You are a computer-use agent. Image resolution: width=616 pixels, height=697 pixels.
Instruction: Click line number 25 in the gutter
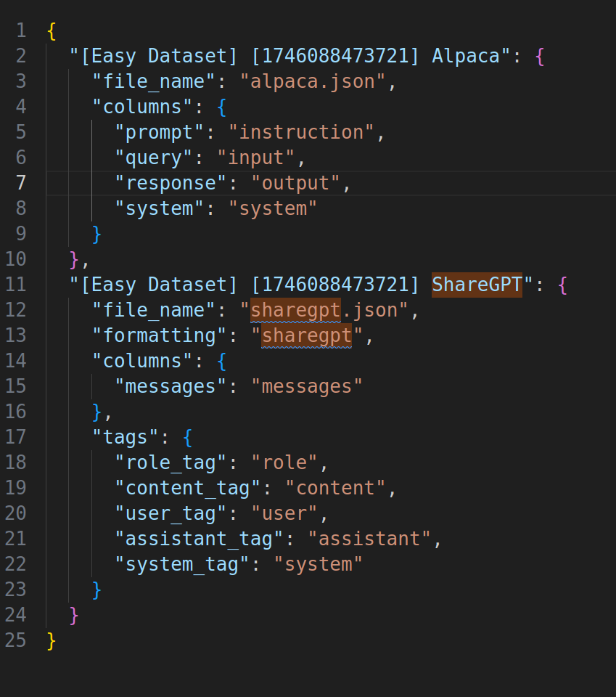click(15, 640)
